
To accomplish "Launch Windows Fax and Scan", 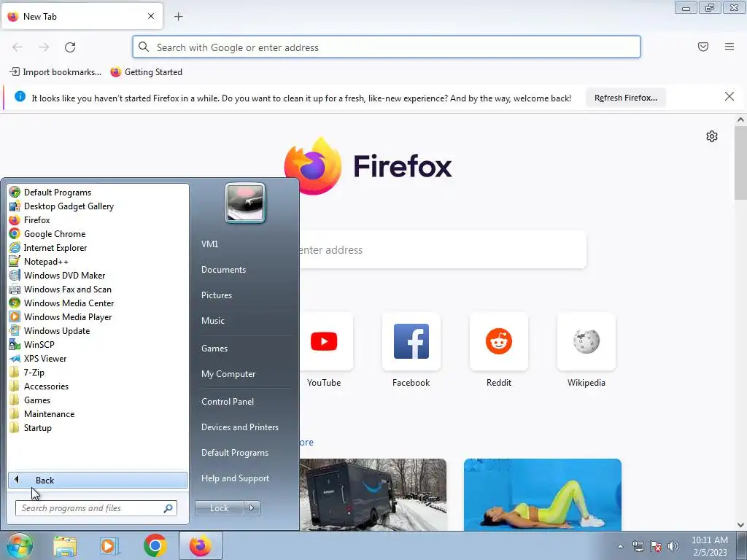I will point(98,289).
